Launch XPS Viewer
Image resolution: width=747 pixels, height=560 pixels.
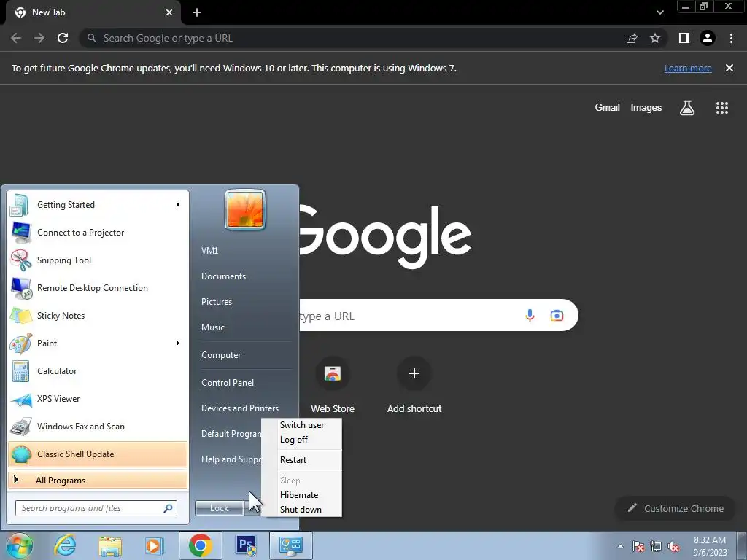coord(98,399)
